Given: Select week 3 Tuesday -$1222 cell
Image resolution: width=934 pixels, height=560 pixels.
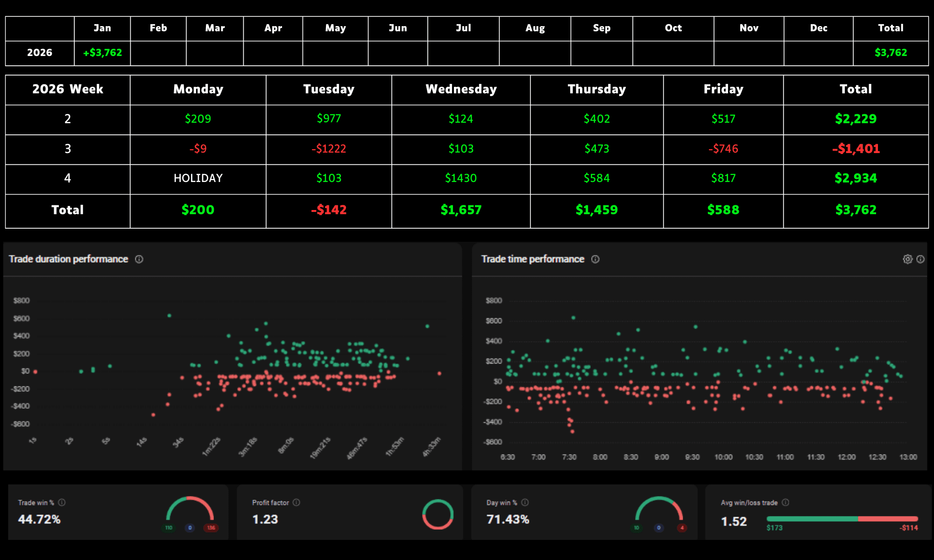Looking at the screenshot, I should point(329,149).
